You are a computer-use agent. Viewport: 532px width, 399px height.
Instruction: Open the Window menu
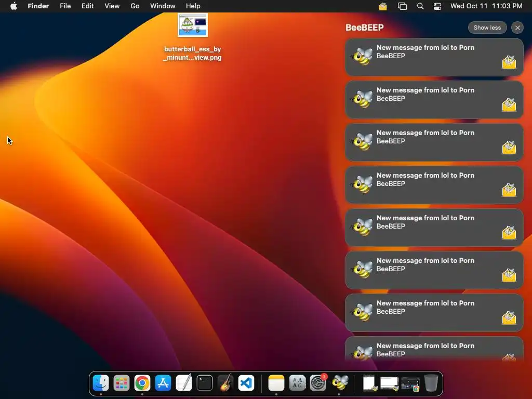coord(163,6)
